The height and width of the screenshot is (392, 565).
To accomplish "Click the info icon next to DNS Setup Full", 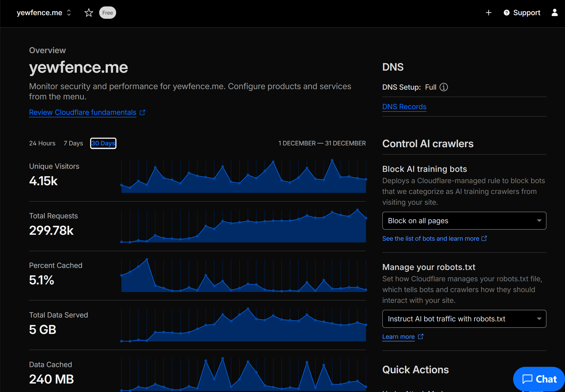I will point(443,87).
